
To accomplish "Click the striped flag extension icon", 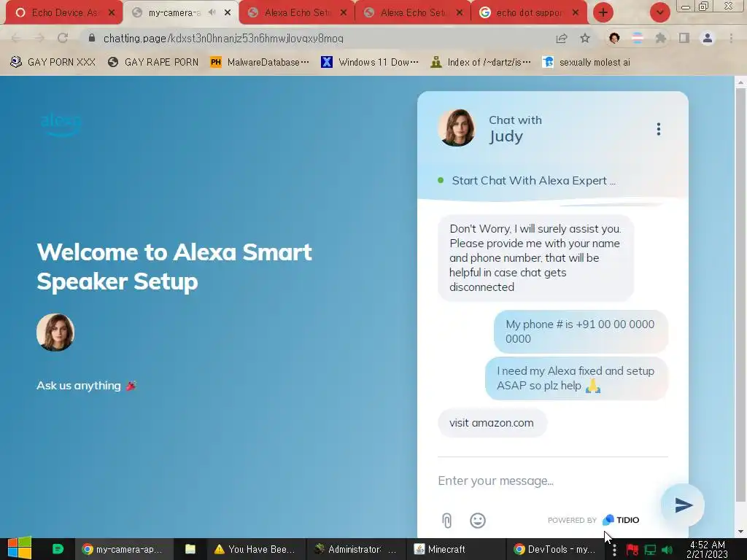I will click(x=638, y=38).
